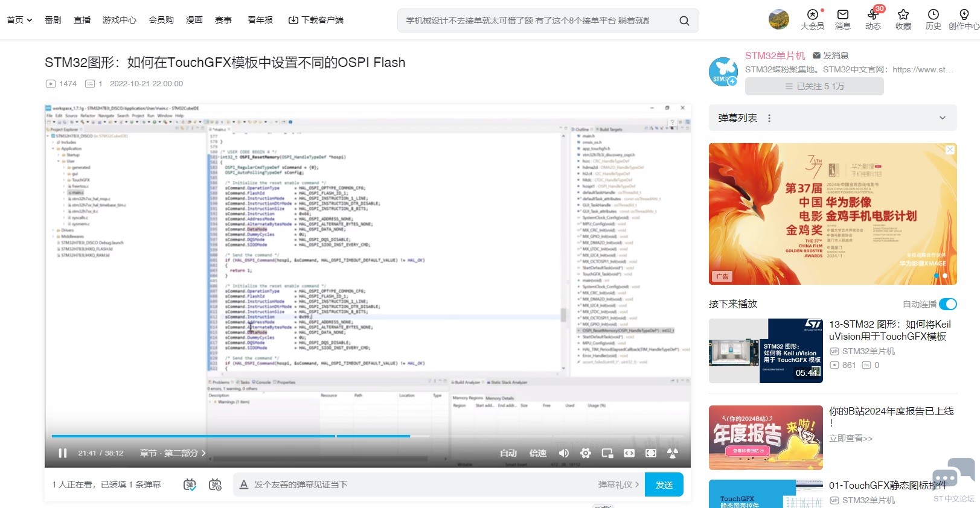Image resolution: width=980 pixels, height=508 pixels.
Task: Expand the 弹幕列表 panel chevron
Action: (x=943, y=118)
